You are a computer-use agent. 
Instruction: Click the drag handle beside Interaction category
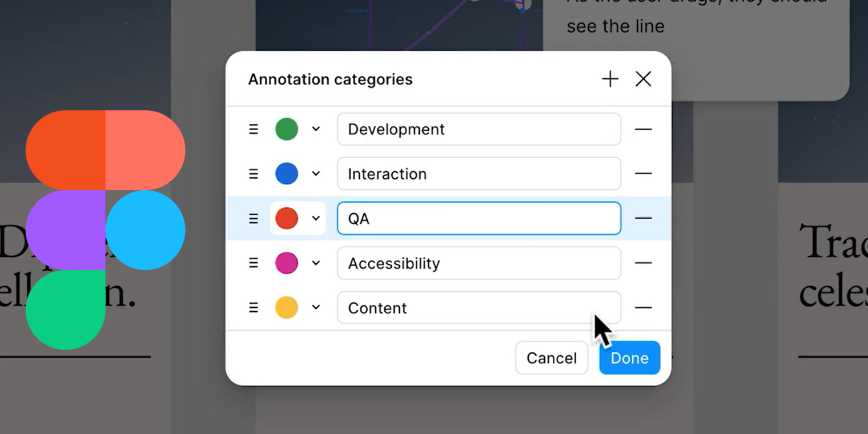pos(254,174)
